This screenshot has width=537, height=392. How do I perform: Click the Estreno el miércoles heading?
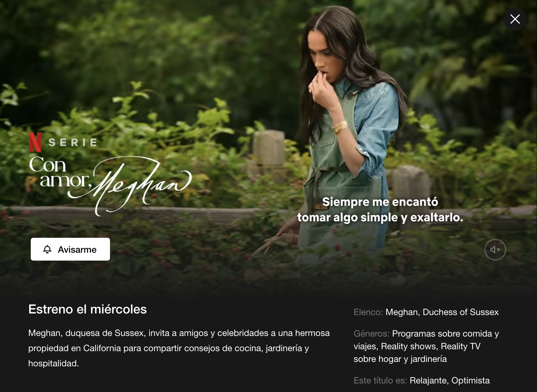(87, 309)
